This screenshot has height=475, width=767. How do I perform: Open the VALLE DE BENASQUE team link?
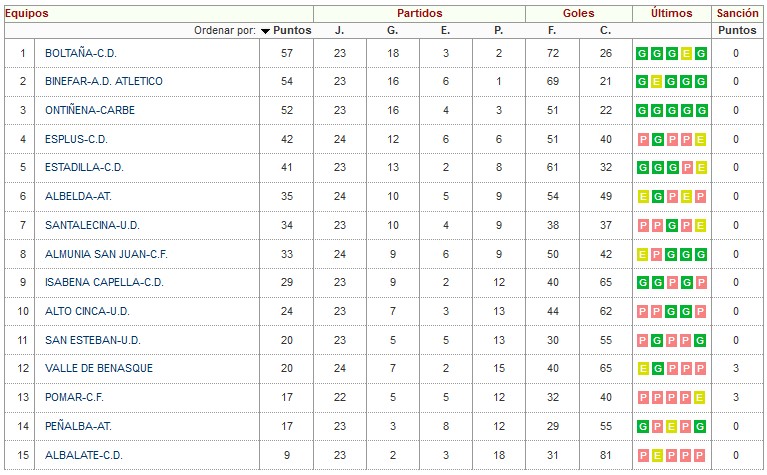99,368
